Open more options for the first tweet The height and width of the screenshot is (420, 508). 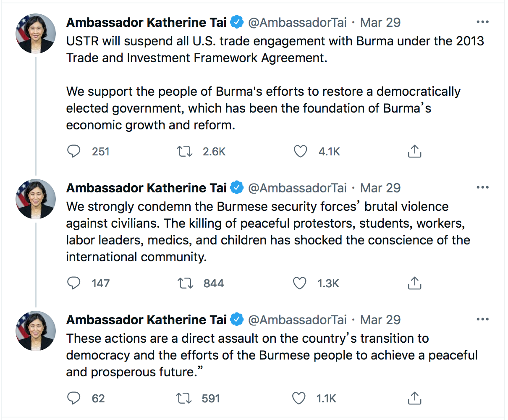[x=483, y=22]
